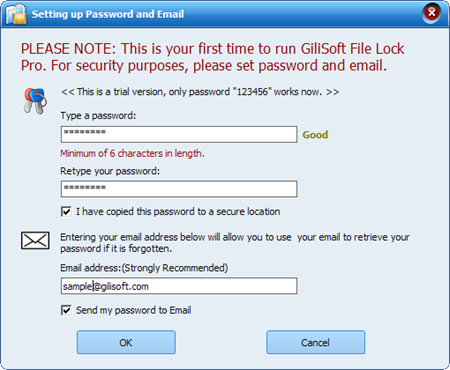Viewport: 450px width, 370px height.
Task: Close the Setting up Password dialog
Action: click(432, 13)
